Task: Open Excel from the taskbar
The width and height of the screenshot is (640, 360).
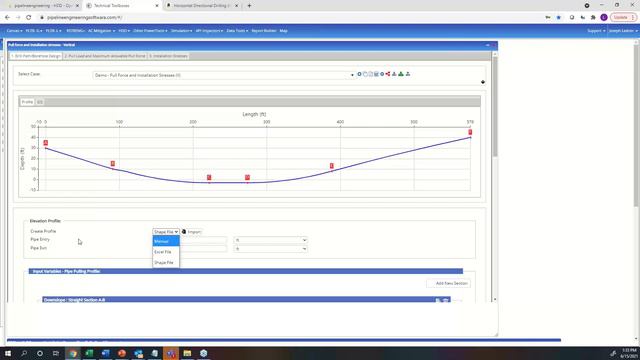Action: tap(89, 353)
